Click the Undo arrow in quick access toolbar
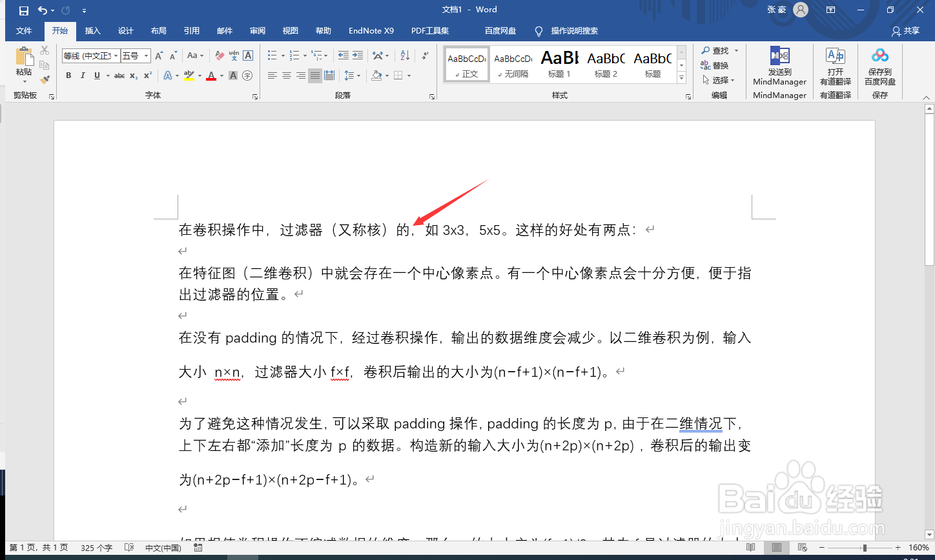This screenshot has width=935, height=560. pyautogui.click(x=42, y=10)
